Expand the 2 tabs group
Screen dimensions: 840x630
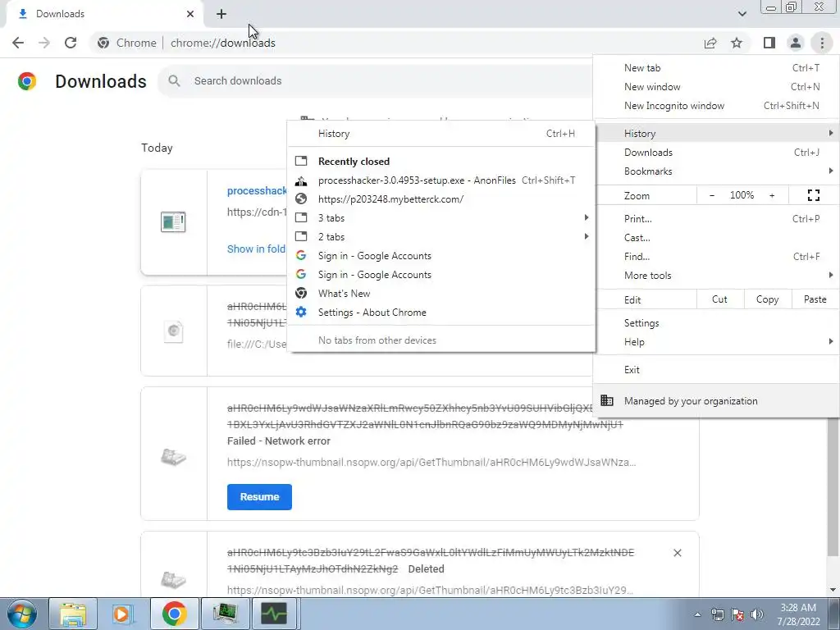441,236
